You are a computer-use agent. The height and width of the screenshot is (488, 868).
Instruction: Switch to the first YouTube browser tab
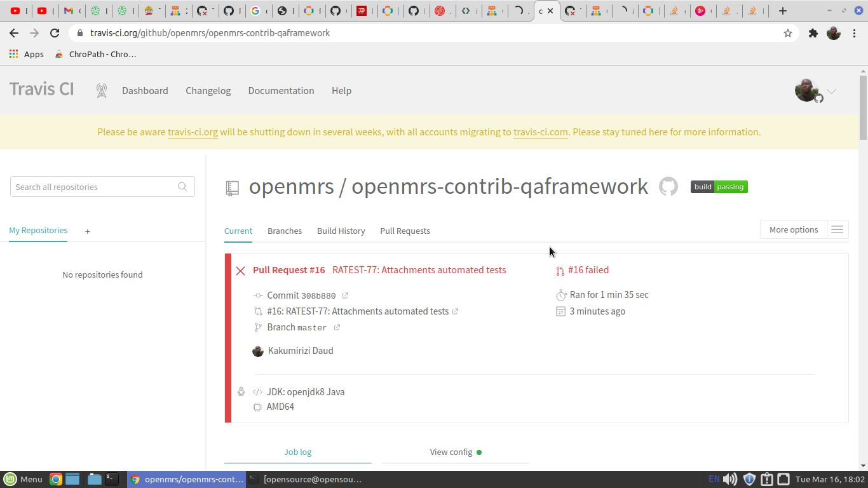pyautogui.click(x=16, y=11)
